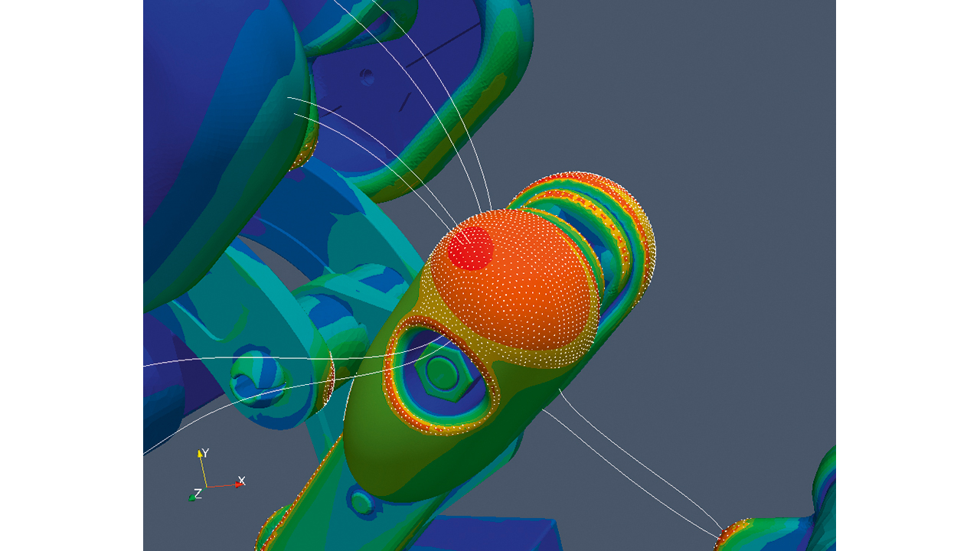The height and width of the screenshot is (551, 980).
Task: Pick the bright red hotspot on the dome
Action: click(x=470, y=248)
